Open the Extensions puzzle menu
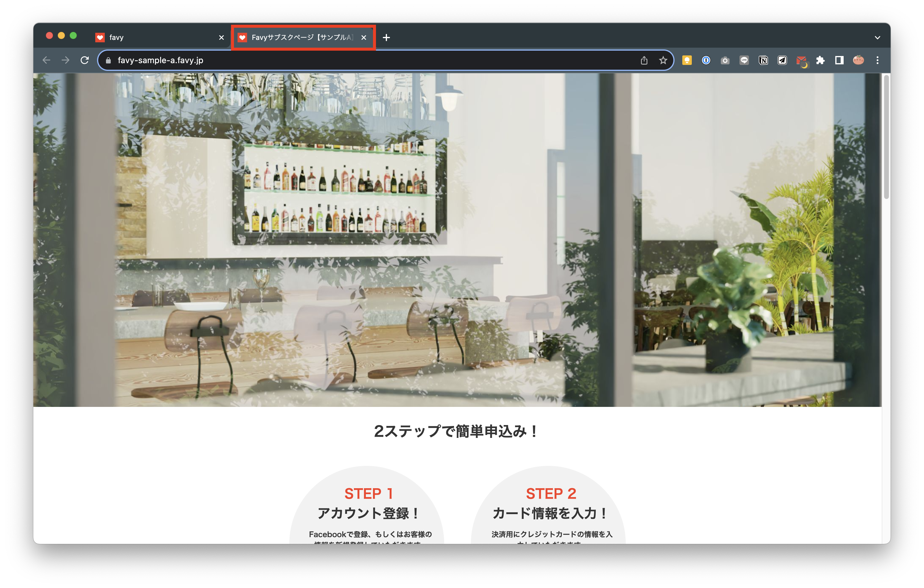 (x=820, y=60)
